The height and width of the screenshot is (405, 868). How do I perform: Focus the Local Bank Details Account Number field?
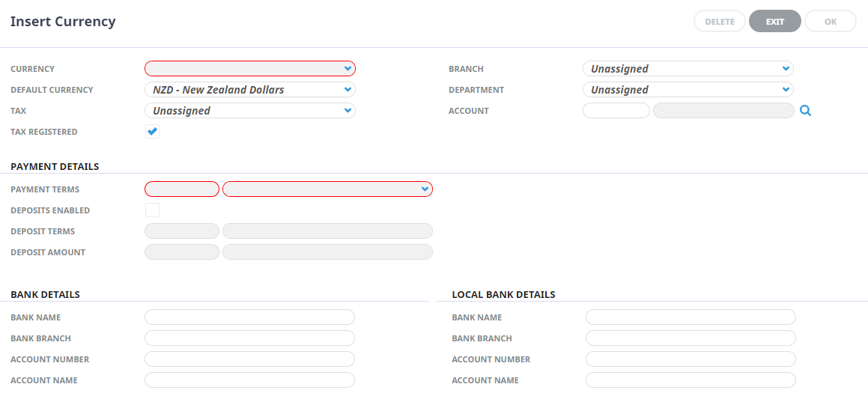pos(691,359)
